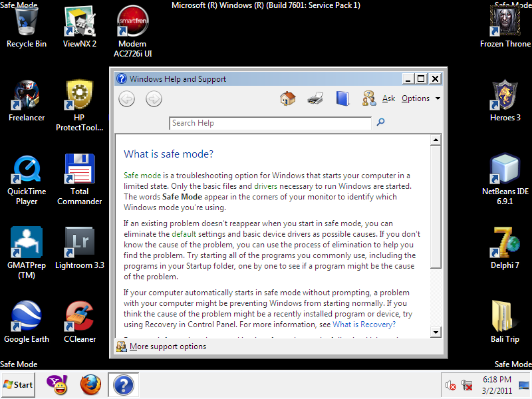Select HP ProtectTools desktop shortcut

coord(79,106)
